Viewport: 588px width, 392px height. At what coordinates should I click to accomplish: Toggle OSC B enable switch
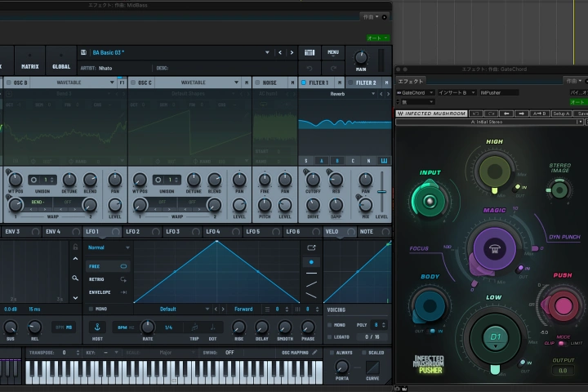9,82
